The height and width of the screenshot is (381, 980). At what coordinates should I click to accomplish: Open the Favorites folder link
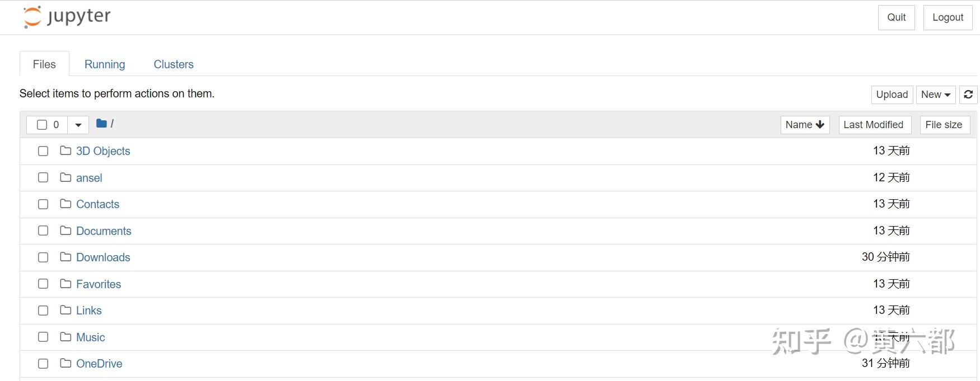(99, 284)
